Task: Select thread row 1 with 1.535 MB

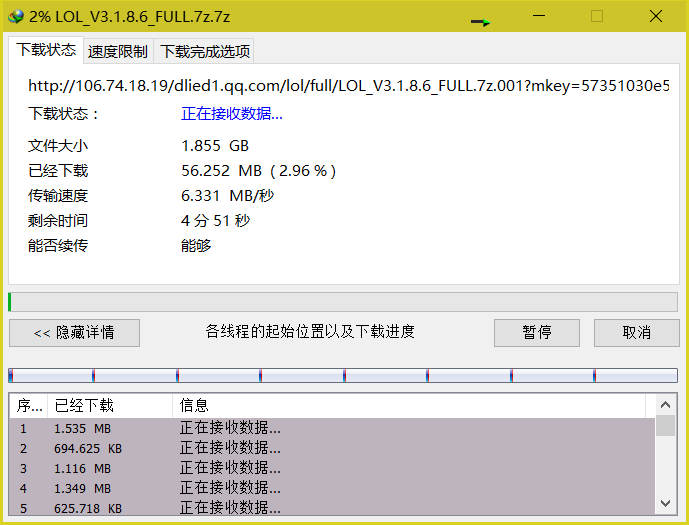Action: click(x=332, y=428)
